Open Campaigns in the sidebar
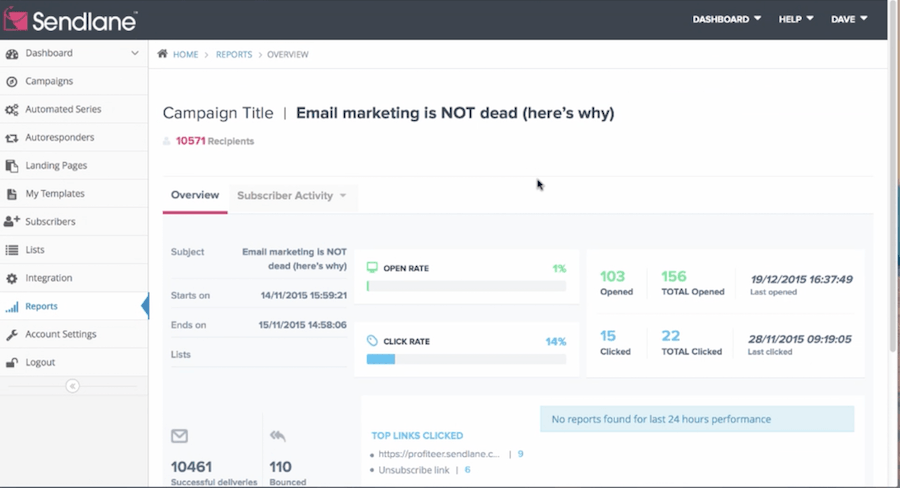The width and height of the screenshot is (900, 488). (74, 81)
